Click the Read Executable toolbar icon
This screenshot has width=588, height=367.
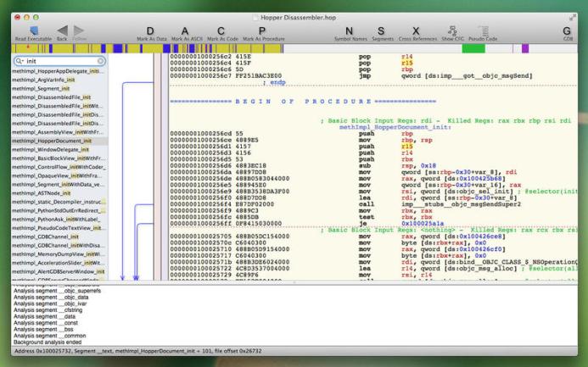pos(33,31)
